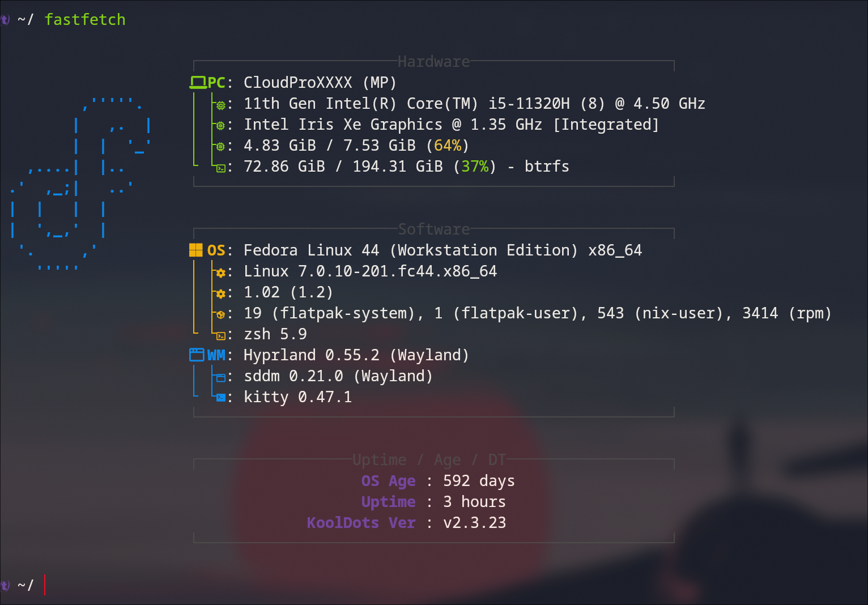Click the yellow 64% memory value
This screenshot has height=605, width=868.
click(x=448, y=146)
